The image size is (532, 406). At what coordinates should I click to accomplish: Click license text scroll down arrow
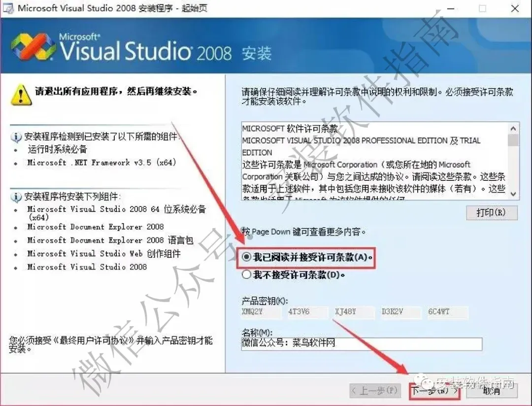[x=513, y=194]
